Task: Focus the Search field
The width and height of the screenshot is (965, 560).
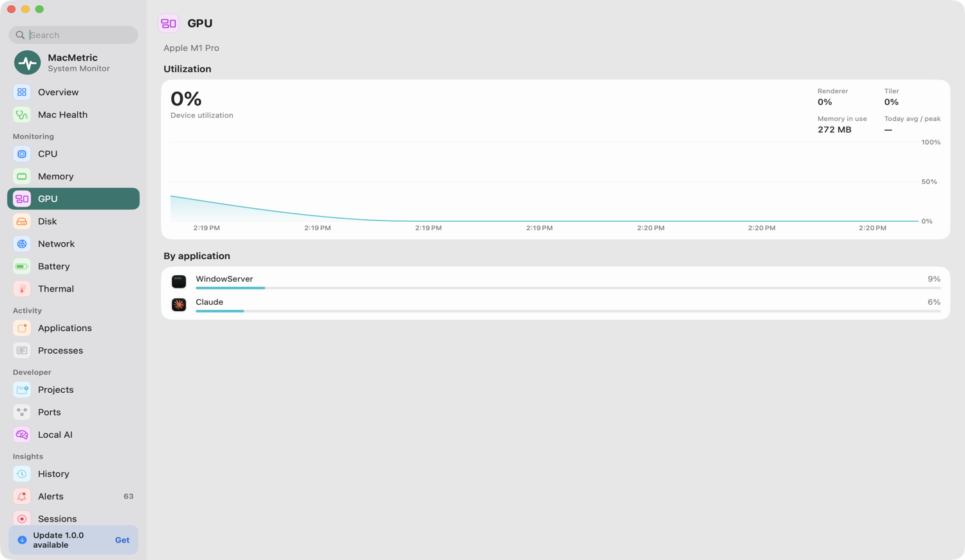Action: pos(73,35)
